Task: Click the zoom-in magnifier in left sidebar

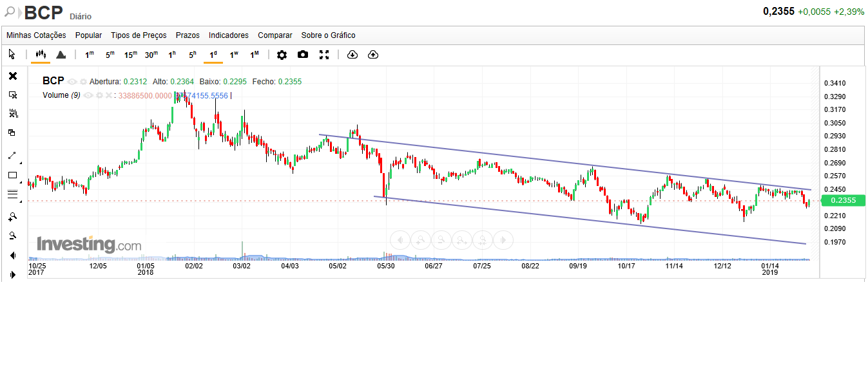Action: (12, 216)
